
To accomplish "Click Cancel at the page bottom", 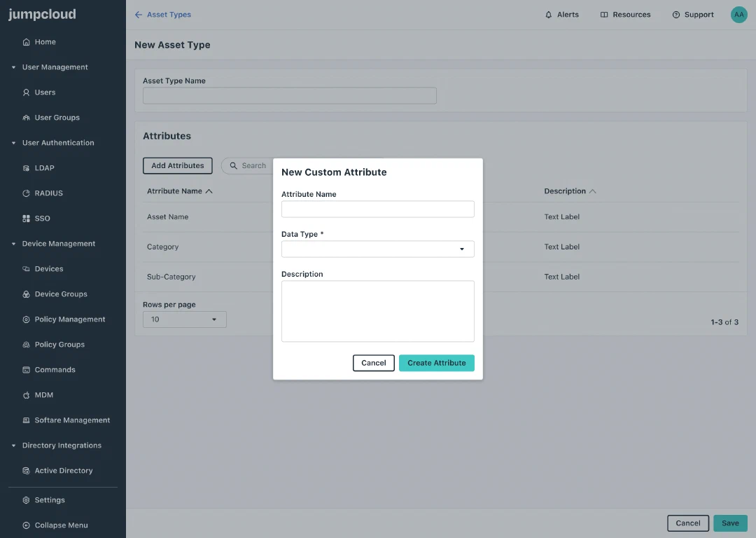I will point(687,523).
